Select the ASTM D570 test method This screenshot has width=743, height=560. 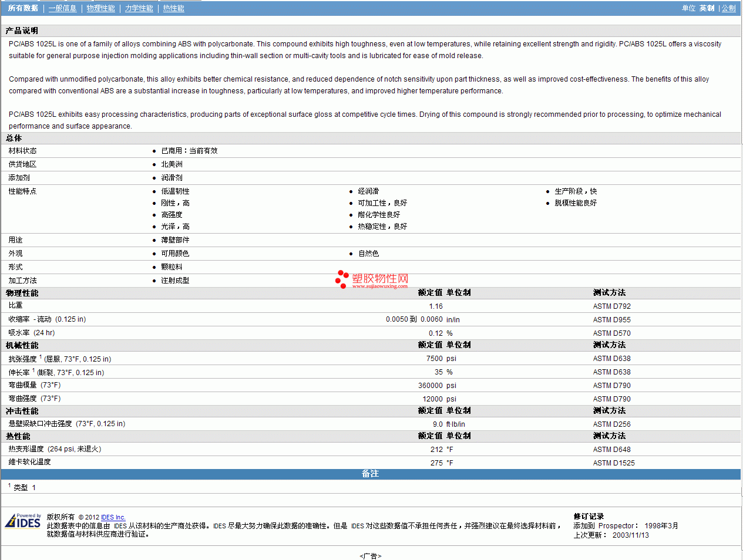click(611, 333)
